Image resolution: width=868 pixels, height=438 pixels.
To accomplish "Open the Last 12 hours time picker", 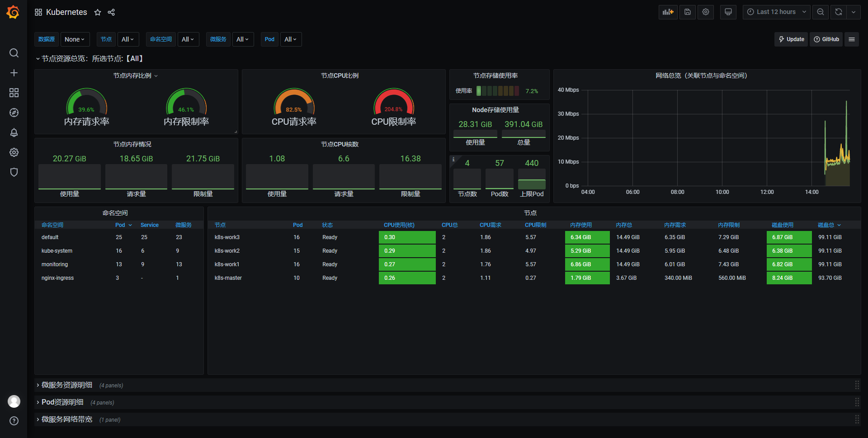I will tap(776, 12).
